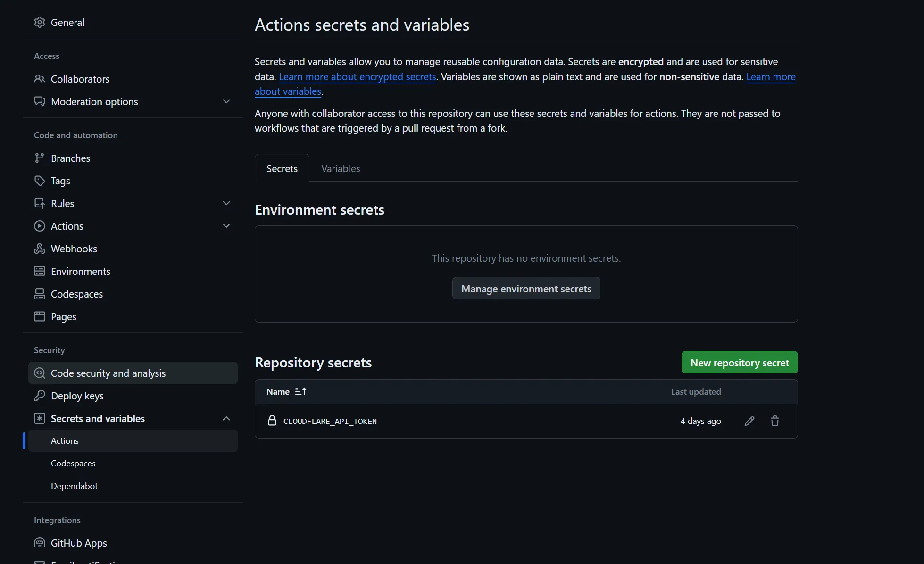This screenshot has height=564, width=924.
Task: Expand the Rules section chevron
Action: (226, 203)
